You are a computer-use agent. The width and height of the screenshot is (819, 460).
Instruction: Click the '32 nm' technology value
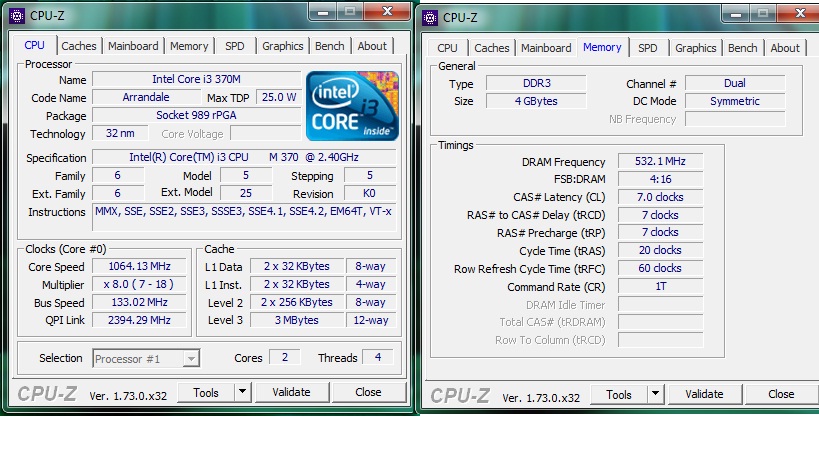point(120,133)
